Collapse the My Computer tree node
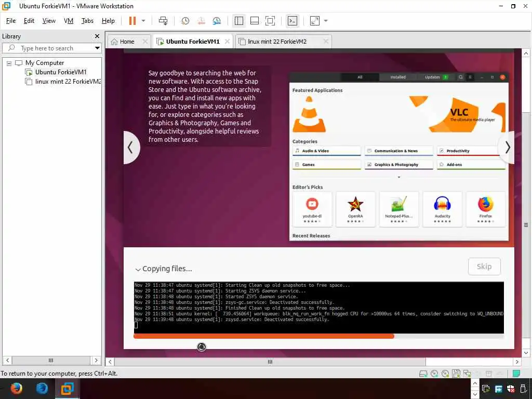 click(9, 63)
